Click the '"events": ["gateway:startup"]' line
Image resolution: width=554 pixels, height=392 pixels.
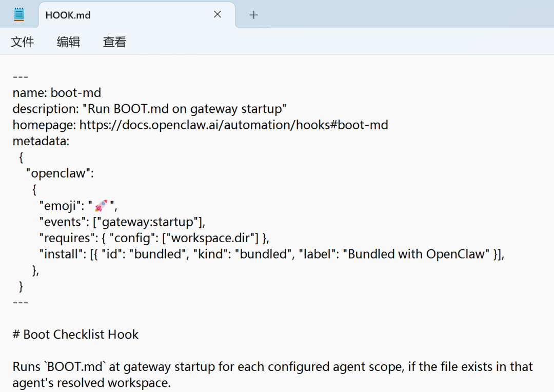click(122, 222)
